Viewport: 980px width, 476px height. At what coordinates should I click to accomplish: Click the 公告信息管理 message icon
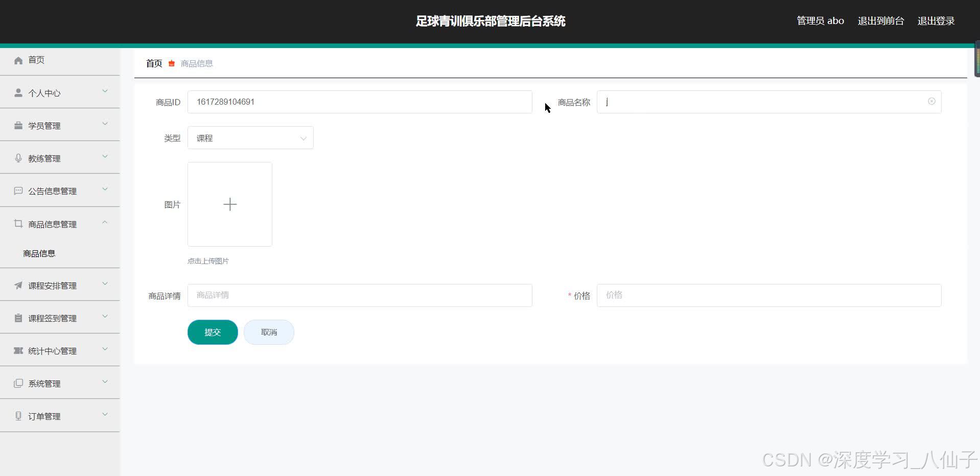(18, 191)
